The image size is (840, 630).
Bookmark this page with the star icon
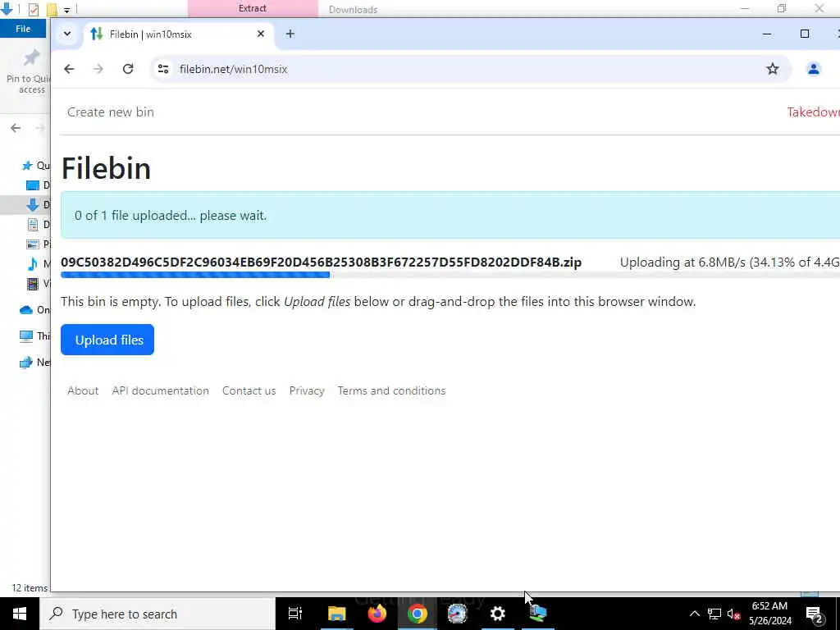(773, 69)
